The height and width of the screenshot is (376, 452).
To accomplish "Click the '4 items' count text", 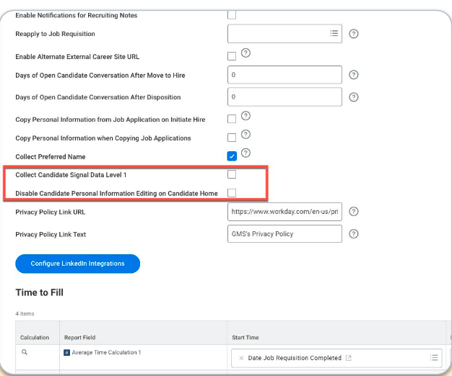I will [x=25, y=314].
